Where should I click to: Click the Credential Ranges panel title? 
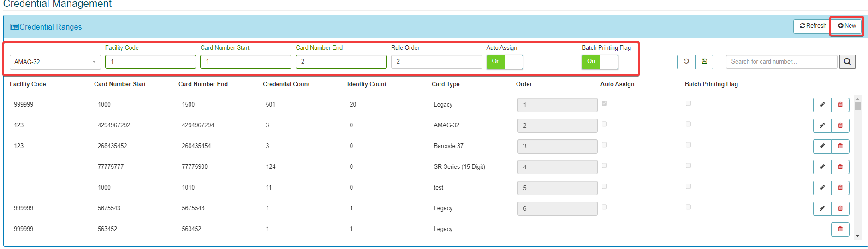[x=51, y=27]
